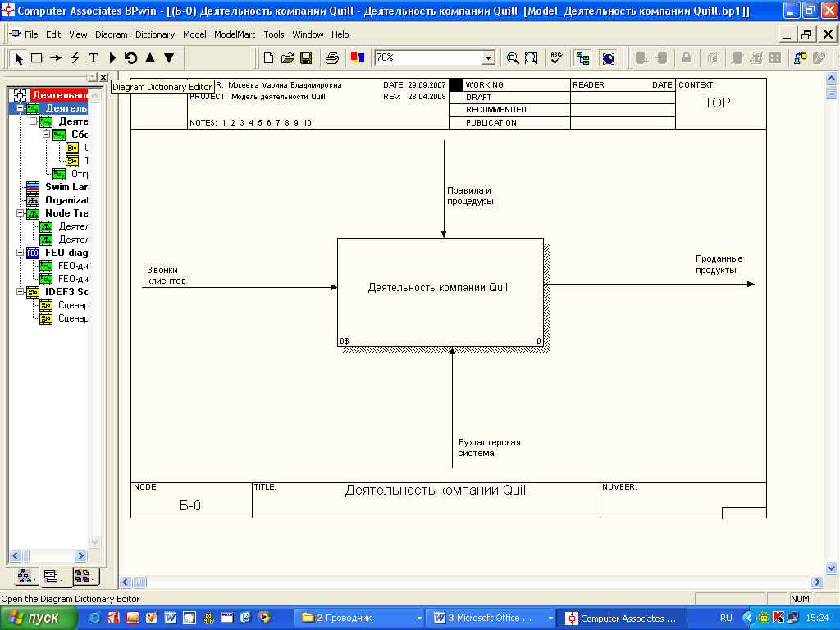
Task: Open the Window menu
Action: pyautogui.click(x=308, y=34)
